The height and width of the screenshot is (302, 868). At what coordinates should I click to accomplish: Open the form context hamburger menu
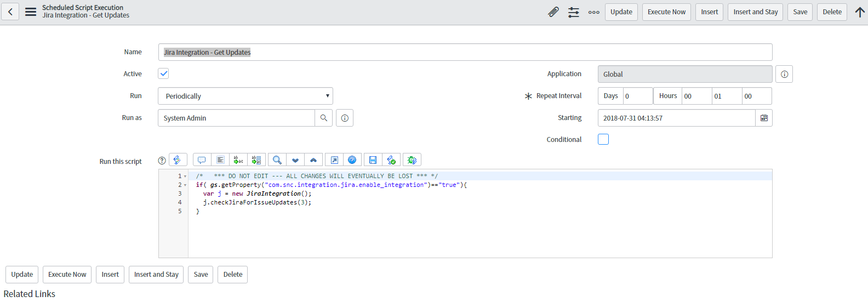[31, 12]
